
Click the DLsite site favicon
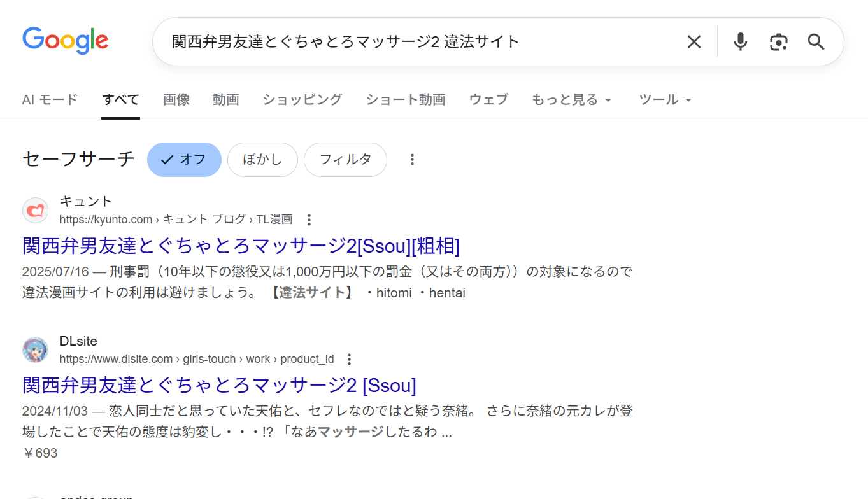(35, 349)
